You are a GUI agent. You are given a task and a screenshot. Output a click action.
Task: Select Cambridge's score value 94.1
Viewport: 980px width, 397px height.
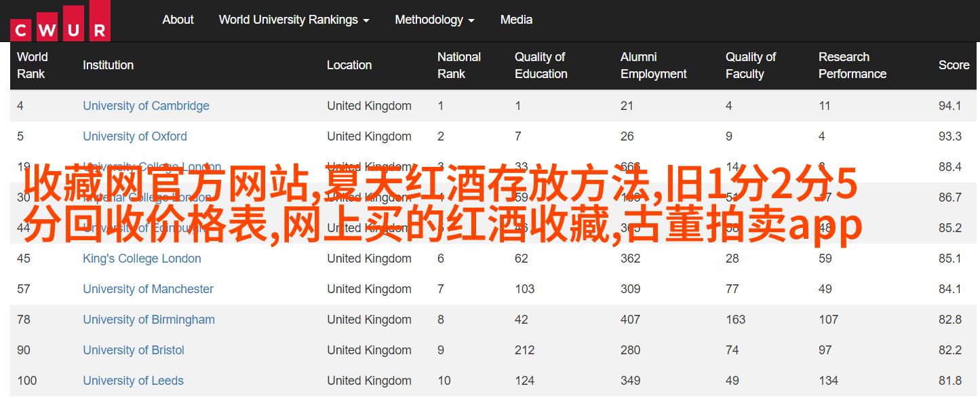[950, 106]
